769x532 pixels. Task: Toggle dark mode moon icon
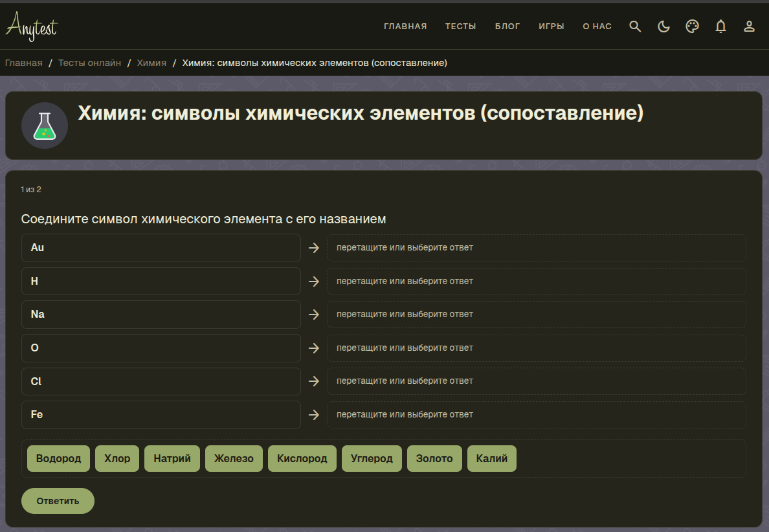tap(663, 27)
